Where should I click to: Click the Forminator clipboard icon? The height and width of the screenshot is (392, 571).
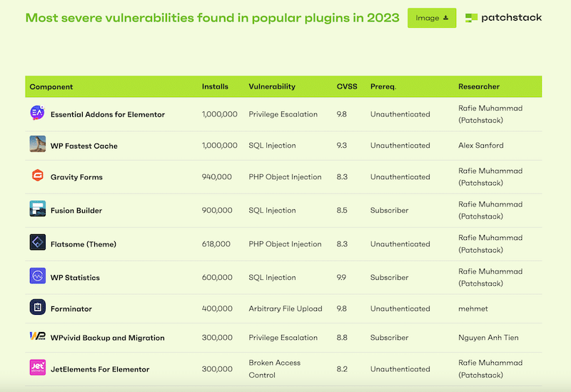coord(38,307)
